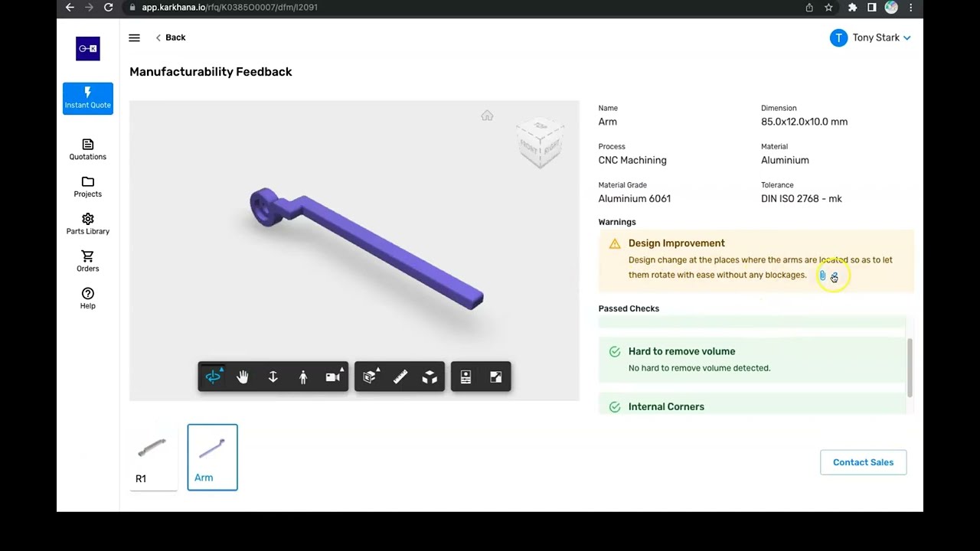Click the browser address bar URL
Image resolution: width=980 pixels, height=551 pixels.
pos(230,8)
